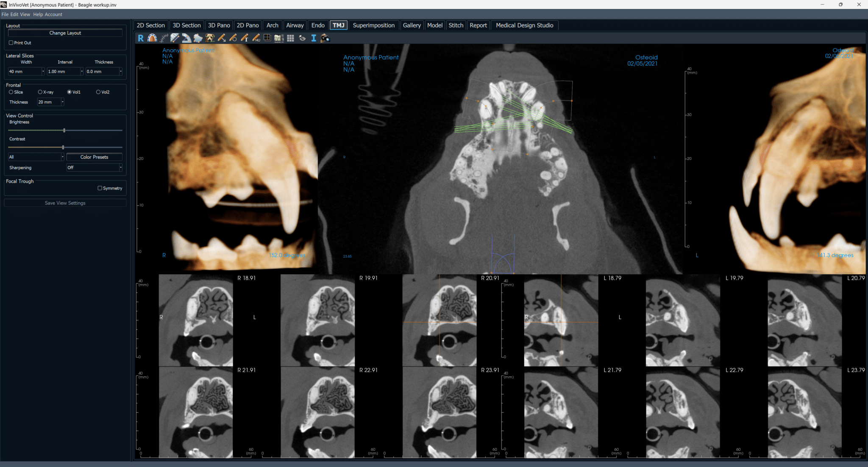Activate the area tracing tool

click(x=198, y=38)
